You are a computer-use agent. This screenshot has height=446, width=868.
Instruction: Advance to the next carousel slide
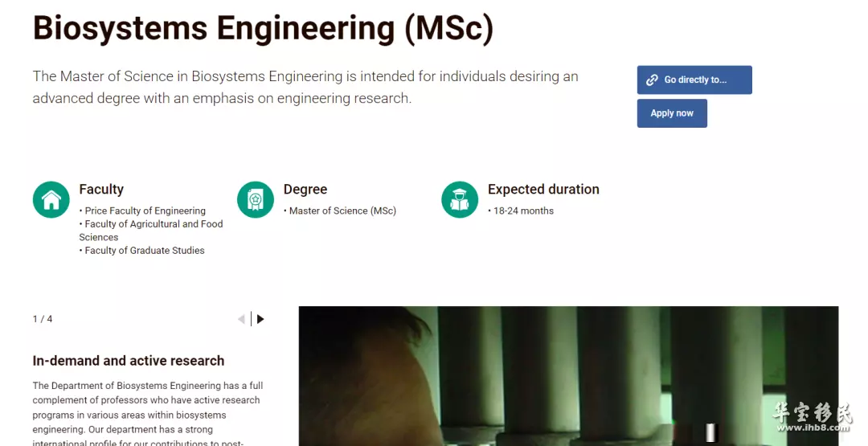coord(260,319)
